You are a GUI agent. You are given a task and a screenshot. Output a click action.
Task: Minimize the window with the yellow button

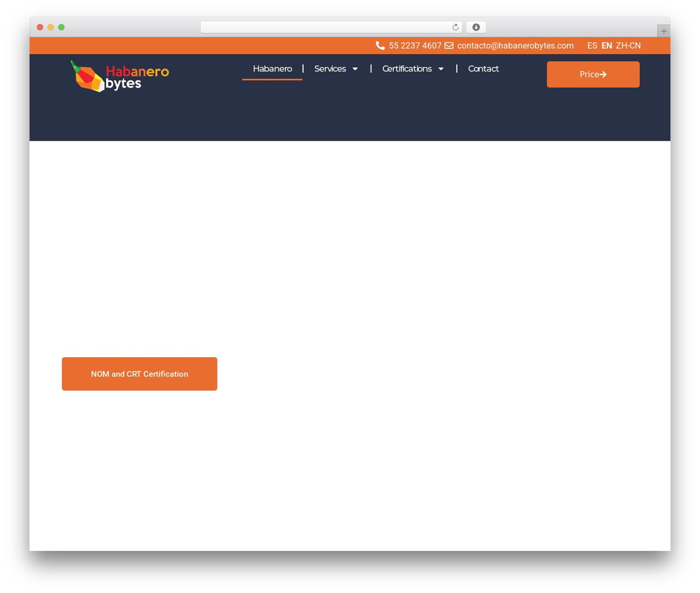[51, 27]
